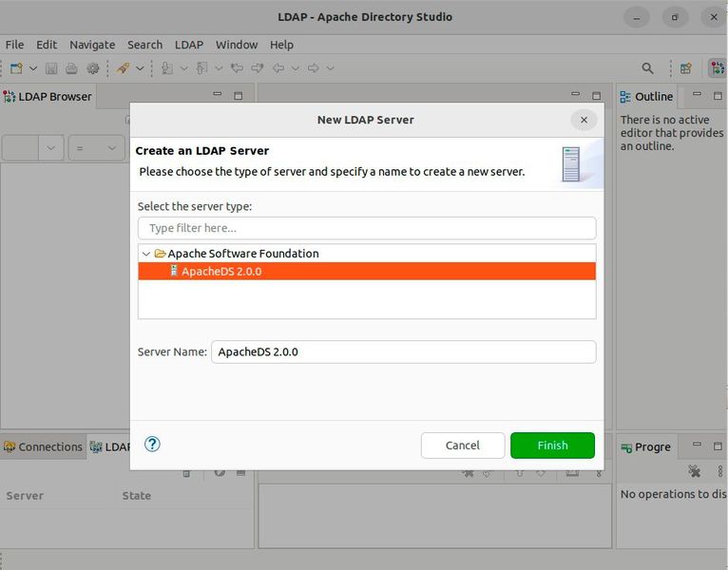Click the Next Annotation toolbar icon
This screenshot has width=728, height=570.
[167, 68]
